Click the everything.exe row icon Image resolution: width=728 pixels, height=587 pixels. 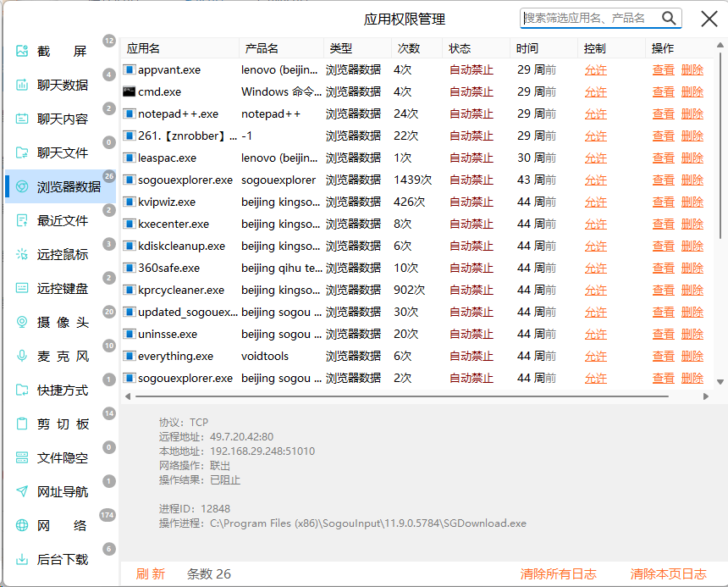click(x=129, y=356)
